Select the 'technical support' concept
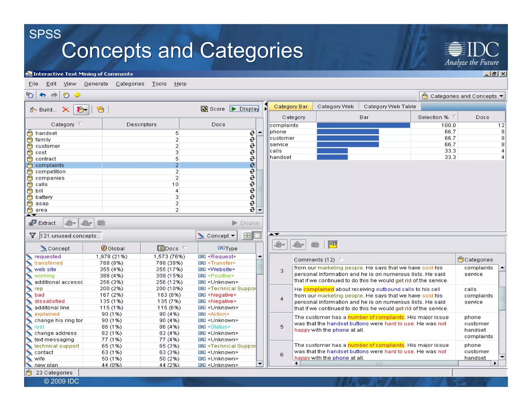 click(57, 346)
